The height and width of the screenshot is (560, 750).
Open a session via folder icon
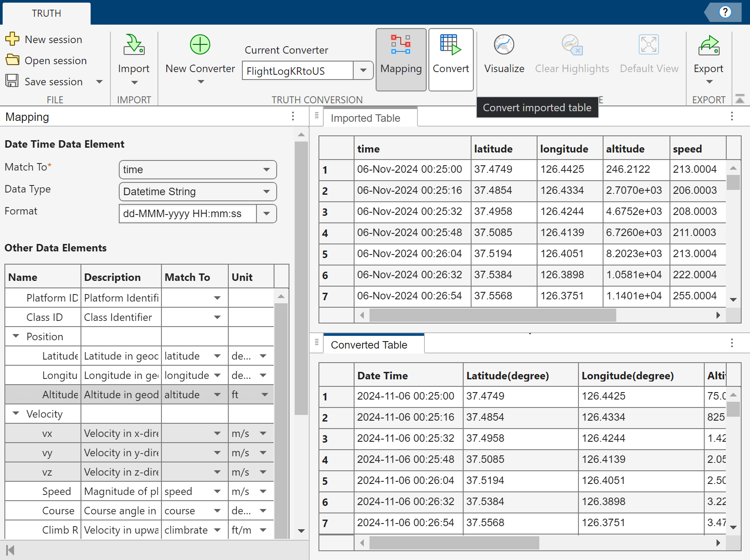(12, 60)
